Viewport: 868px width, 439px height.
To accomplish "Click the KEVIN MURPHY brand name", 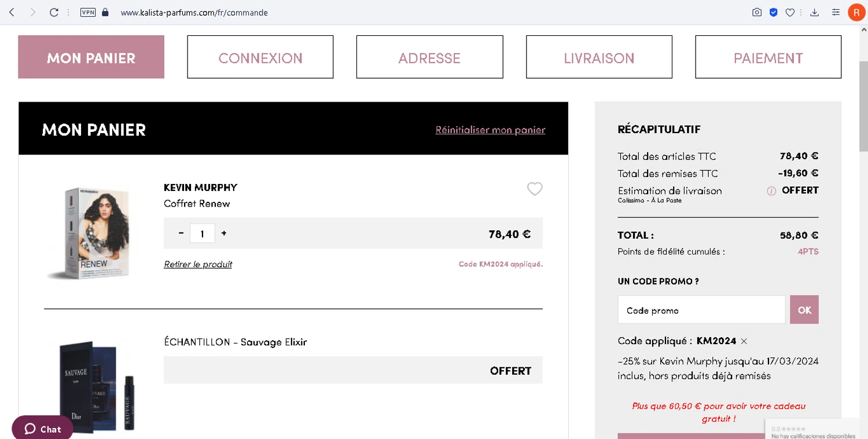I will click(200, 187).
